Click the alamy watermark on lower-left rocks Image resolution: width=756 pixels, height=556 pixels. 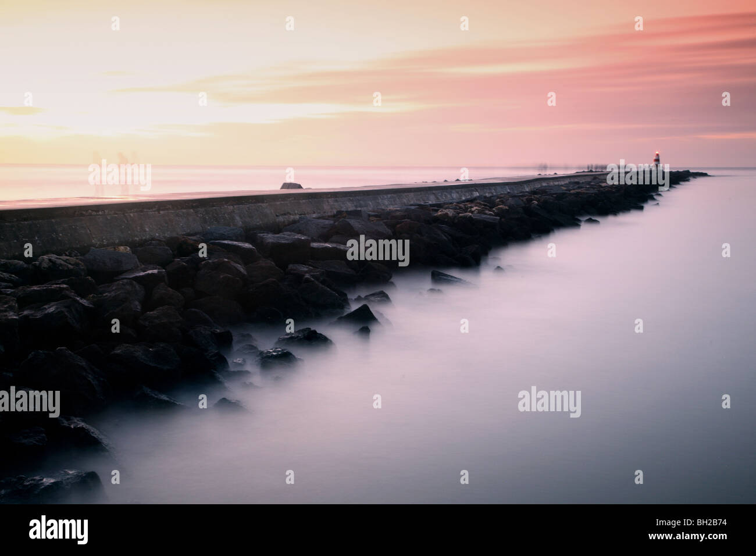point(29,403)
